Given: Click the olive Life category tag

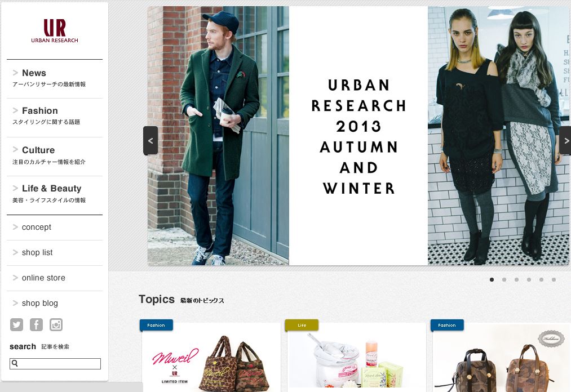Looking at the screenshot, I should [x=302, y=325].
